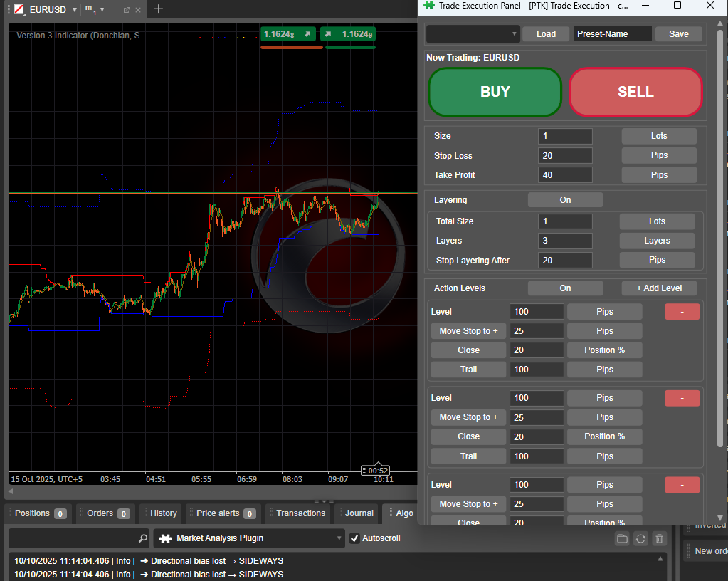The height and width of the screenshot is (581, 728).
Task: Add a new chart tab
Action: pos(158,9)
